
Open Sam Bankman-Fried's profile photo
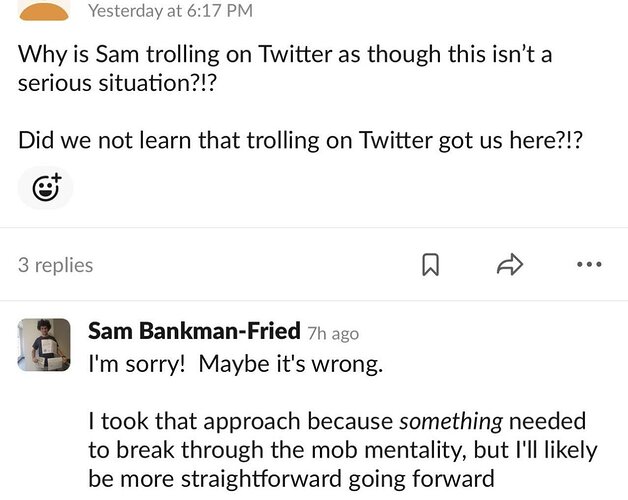pos(44,345)
